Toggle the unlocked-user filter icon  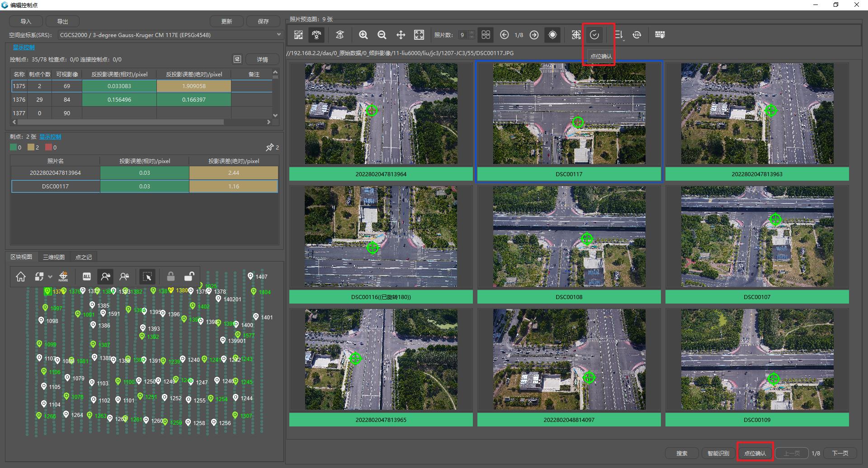124,276
